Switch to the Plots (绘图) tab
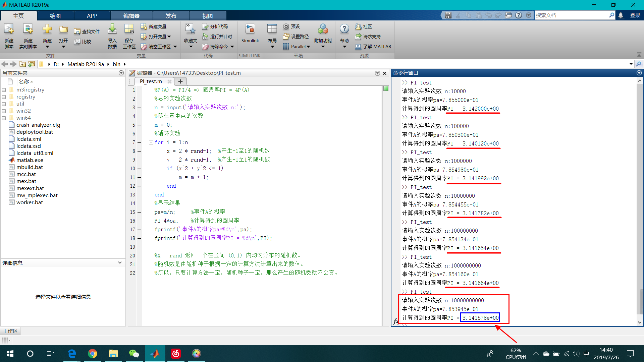 pyautogui.click(x=55, y=16)
